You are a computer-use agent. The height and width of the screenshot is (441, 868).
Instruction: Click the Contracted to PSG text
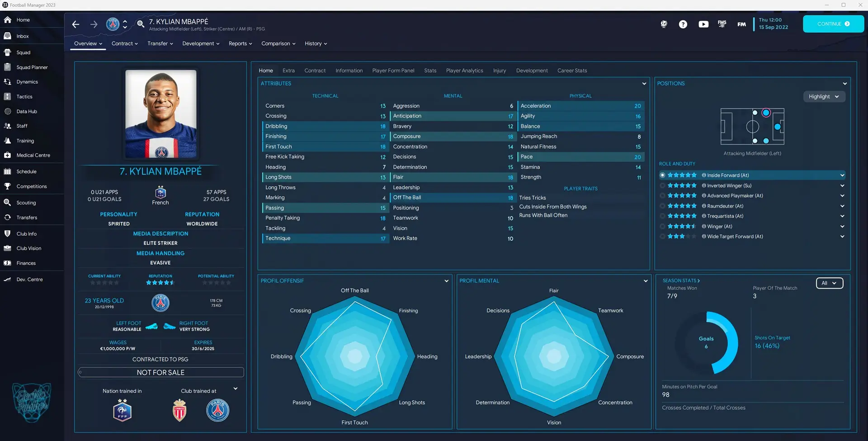click(x=160, y=359)
